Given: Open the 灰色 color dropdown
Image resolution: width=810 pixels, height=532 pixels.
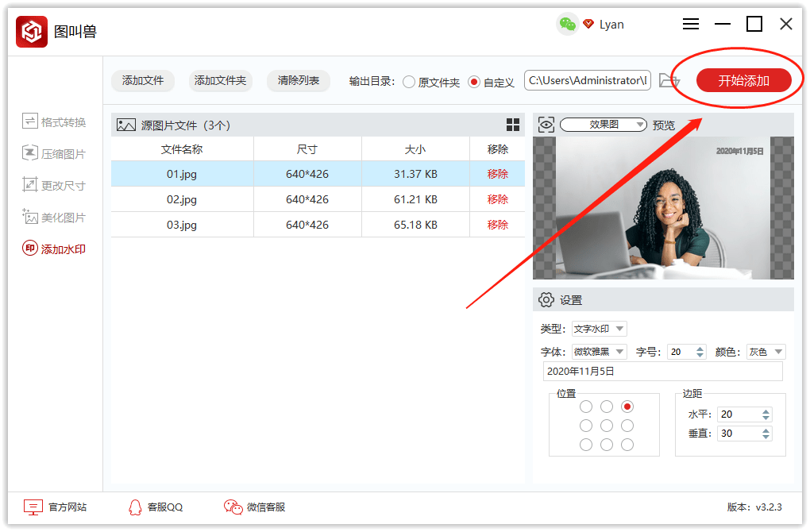Looking at the screenshot, I should pos(766,352).
